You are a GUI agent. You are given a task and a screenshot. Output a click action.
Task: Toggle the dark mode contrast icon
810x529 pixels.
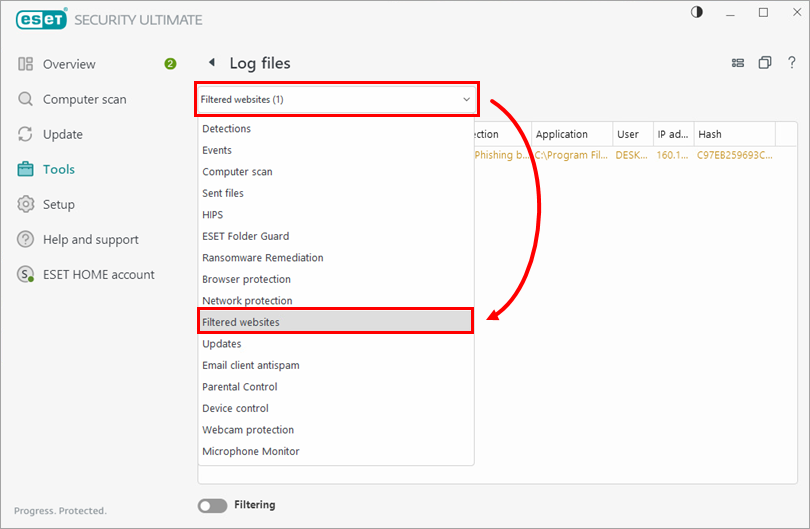[x=696, y=12]
